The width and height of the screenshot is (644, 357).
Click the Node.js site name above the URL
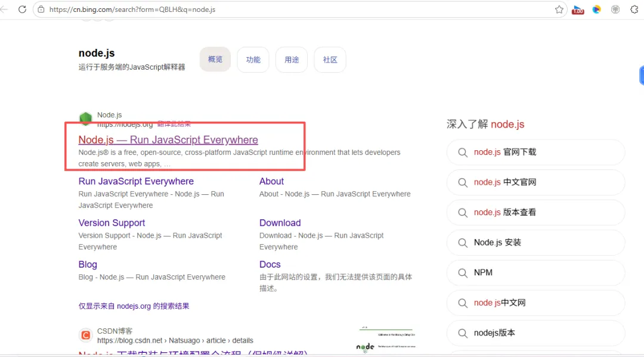click(109, 115)
